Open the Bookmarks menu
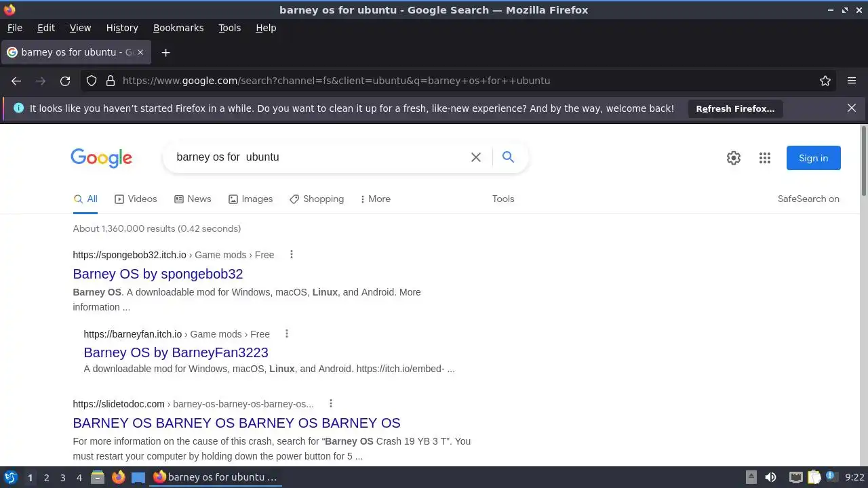Viewport: 868px width, 488px height. [x=178, y=28]
